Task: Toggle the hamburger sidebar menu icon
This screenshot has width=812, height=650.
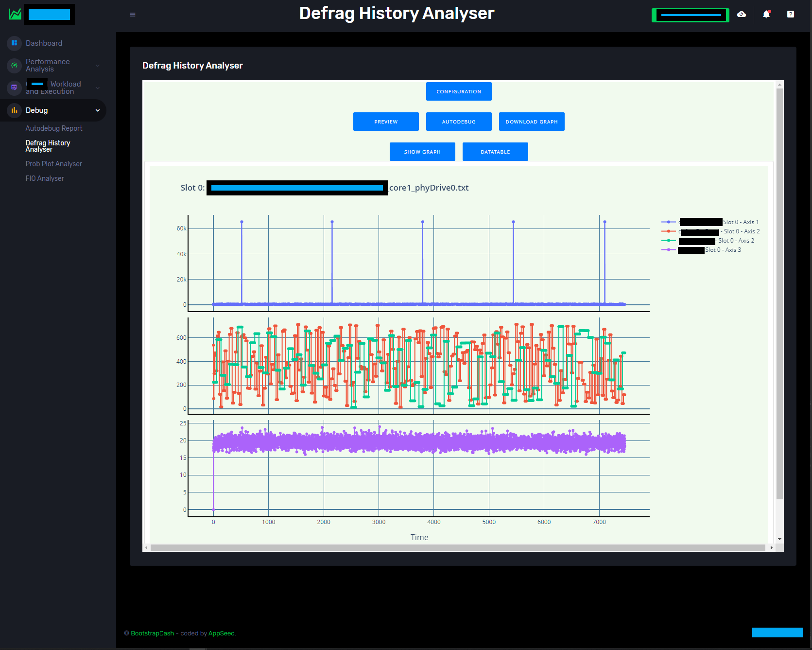Action: click(133, 15)
